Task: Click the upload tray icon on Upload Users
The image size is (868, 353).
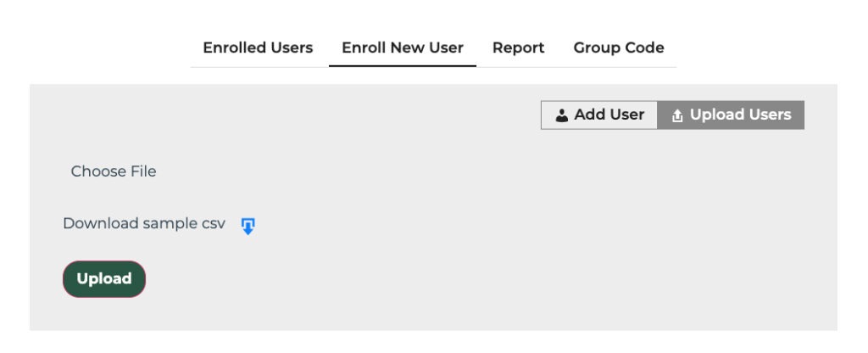Action: [x=676, y=115]
